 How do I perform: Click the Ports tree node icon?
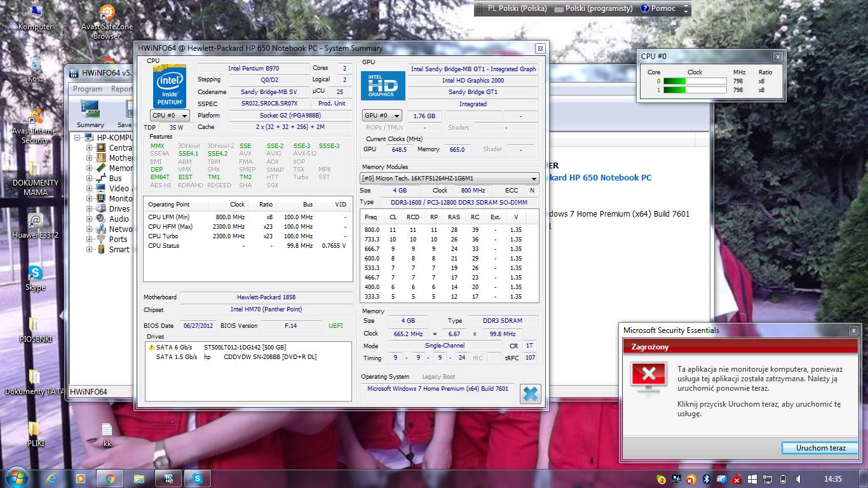(101, 239)
